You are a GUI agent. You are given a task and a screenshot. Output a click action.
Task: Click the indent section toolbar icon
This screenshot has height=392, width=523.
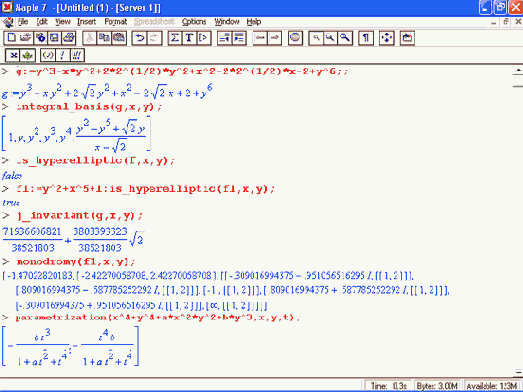click(x=239, y=38)
